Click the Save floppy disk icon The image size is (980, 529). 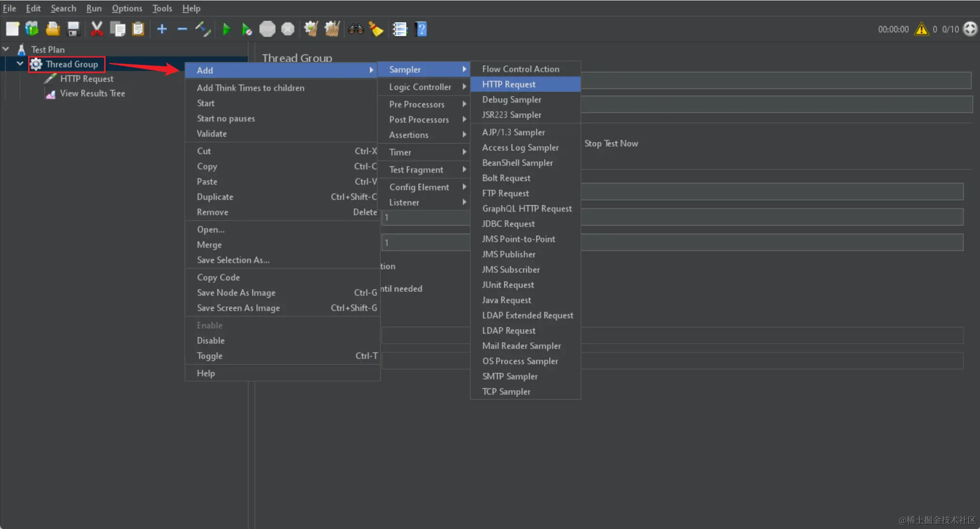click(x=73, y=30)
